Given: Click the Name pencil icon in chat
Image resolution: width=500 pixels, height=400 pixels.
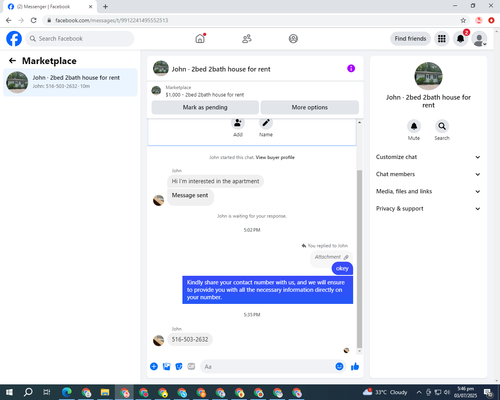Looking at the screenshot, I should click(x=266, y=123).
